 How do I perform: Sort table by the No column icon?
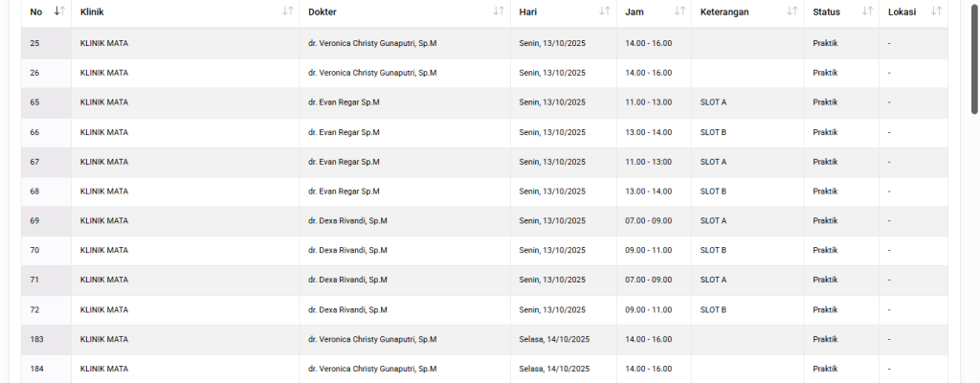[x=59, y=11]
